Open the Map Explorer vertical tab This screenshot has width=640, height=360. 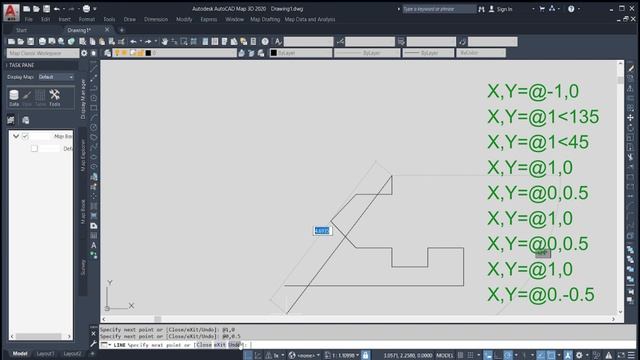tap(83, 155)
